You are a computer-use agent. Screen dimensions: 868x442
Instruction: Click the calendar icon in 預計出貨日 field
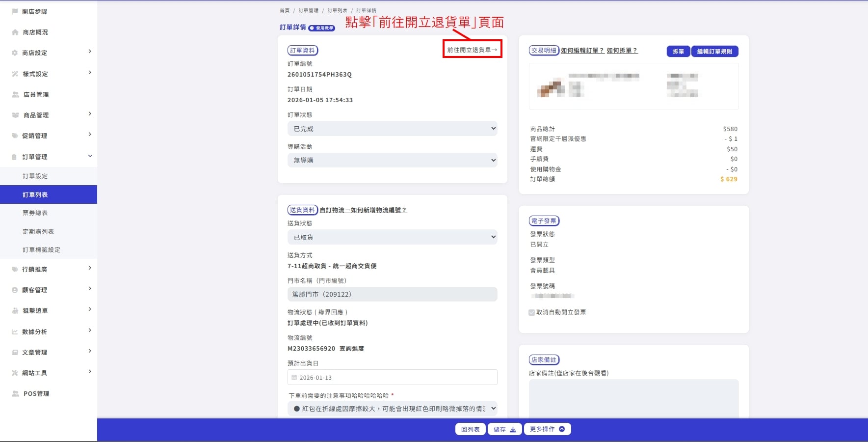294,377
